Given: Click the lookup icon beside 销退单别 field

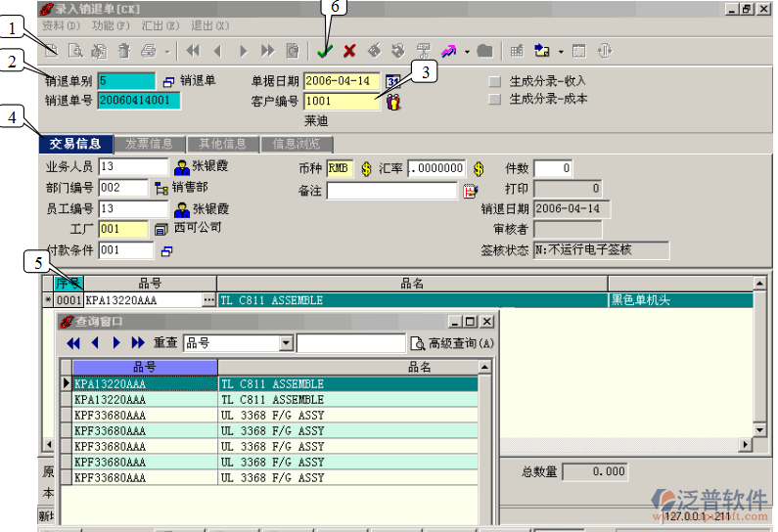Looking at the screenshot, I should click(x=167, y=81).
